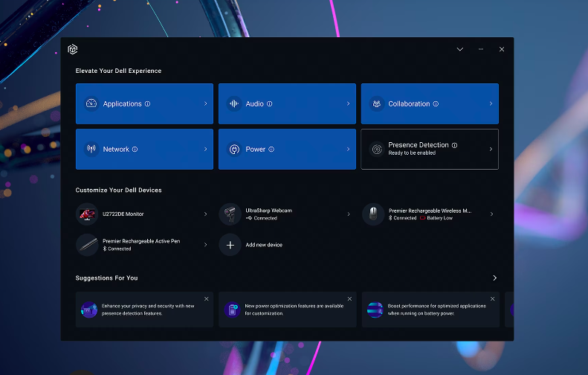Click the Dell Optimizer logo icon
Image resolution: width=588 pixels, height=375 pixels.
pos(73,49)
